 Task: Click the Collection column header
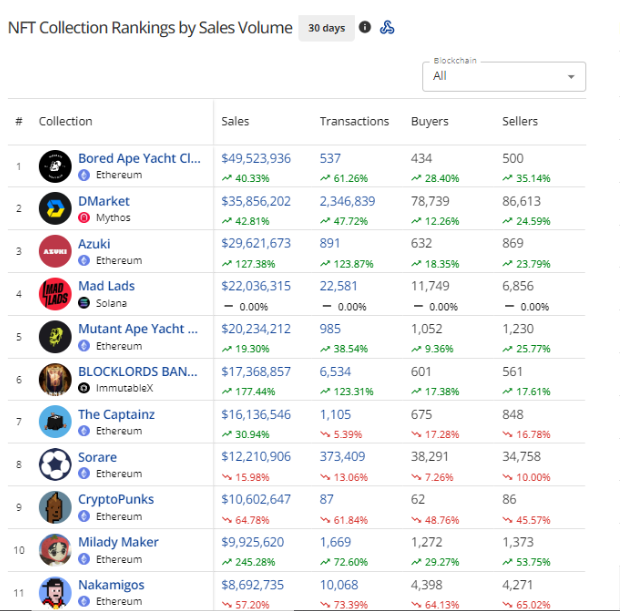[66, 121]
